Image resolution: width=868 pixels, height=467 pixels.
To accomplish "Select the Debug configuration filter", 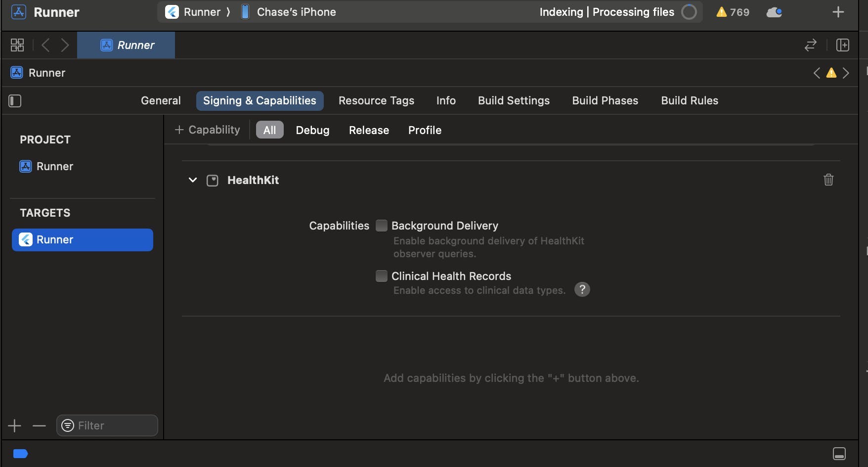I will (x=312, y=130).
